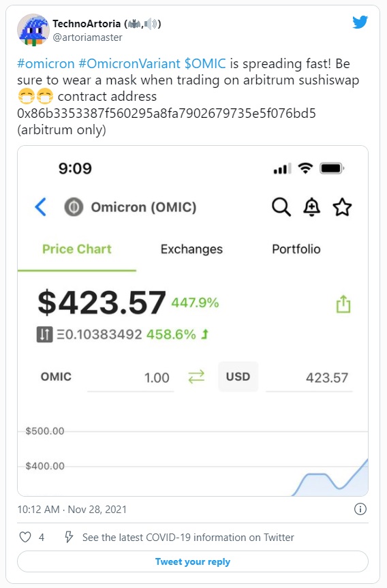The width and height of the screenshot is (387, 588).
Task: Open the USD currency selector
Action: (x=238, y=377)
